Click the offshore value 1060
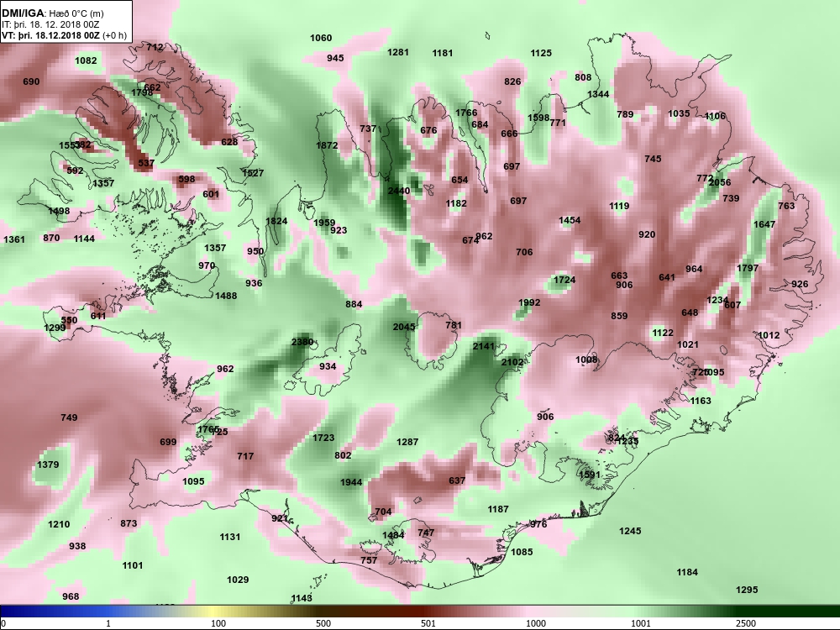Image resolution: width=840 pixels, height=630 pixels. (x=320, y=38)
